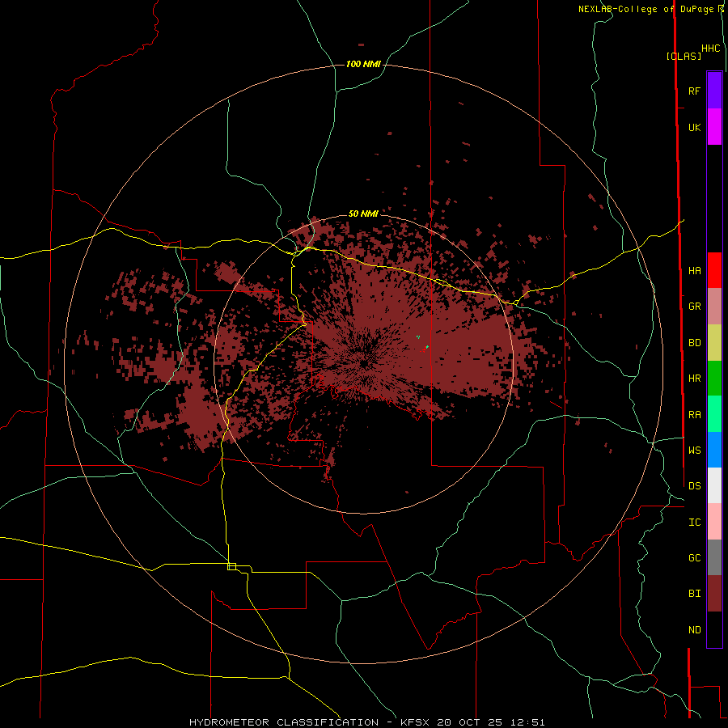
Task: Click the BI biological brown swatch
Action: [x=714, y=594]
